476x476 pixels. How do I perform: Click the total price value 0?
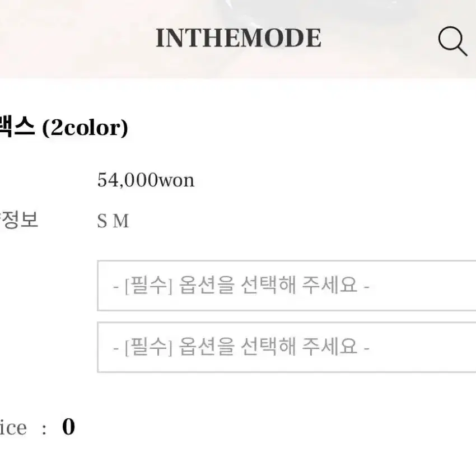(69, 427)
